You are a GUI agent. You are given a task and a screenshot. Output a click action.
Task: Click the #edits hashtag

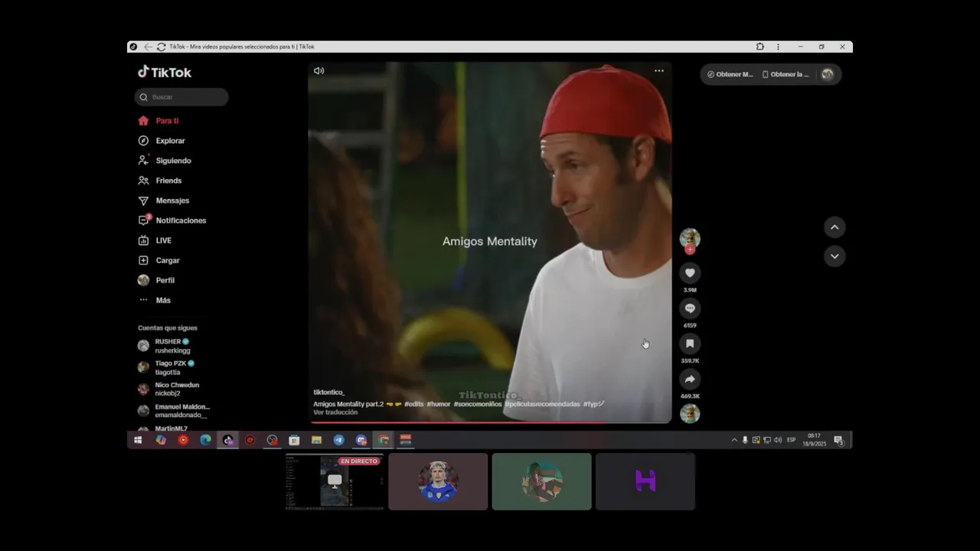click(x=414, y=404)
